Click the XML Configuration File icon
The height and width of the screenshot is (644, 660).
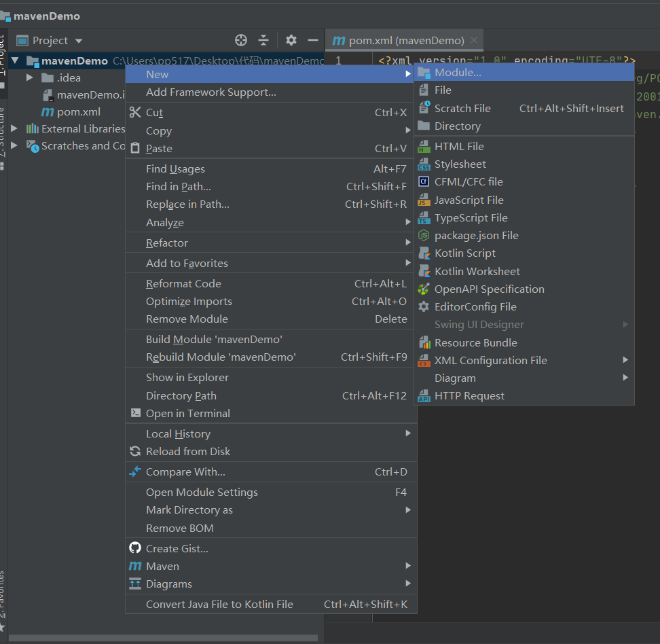click(424, 361)
